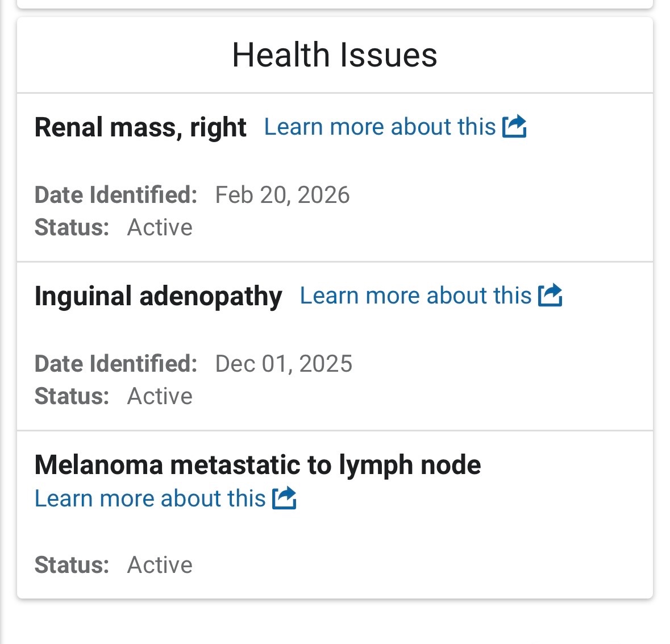
Task: Click external link icon in Inguinal adenopathy row
Action: click(550, 295)
